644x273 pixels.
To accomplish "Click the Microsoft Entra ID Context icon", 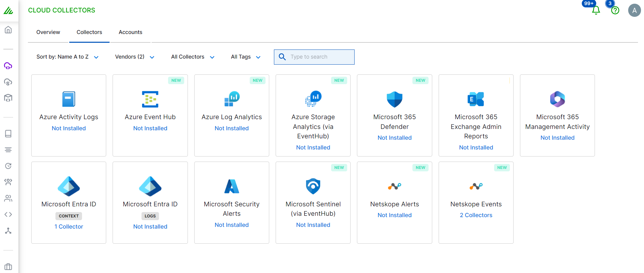I will 69,186.
